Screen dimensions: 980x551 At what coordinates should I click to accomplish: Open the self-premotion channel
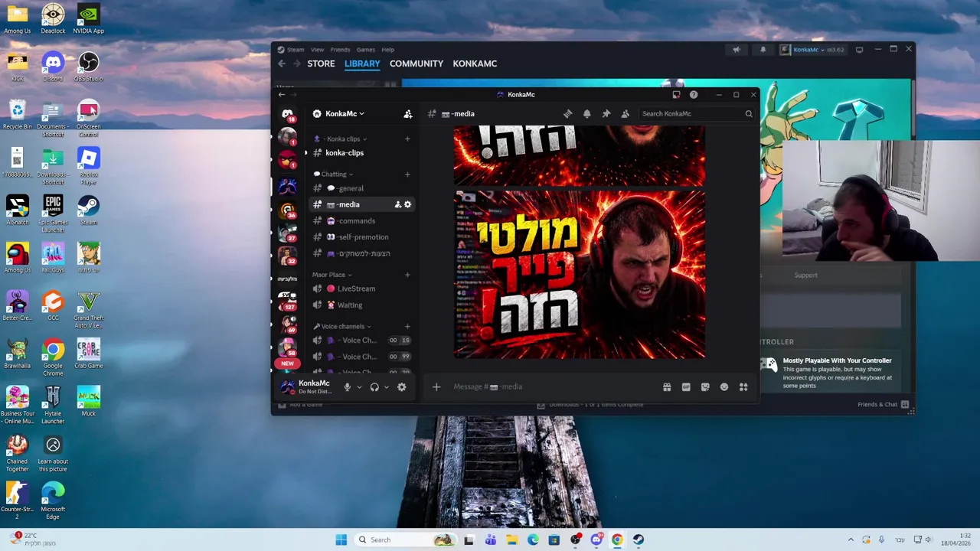361,237
